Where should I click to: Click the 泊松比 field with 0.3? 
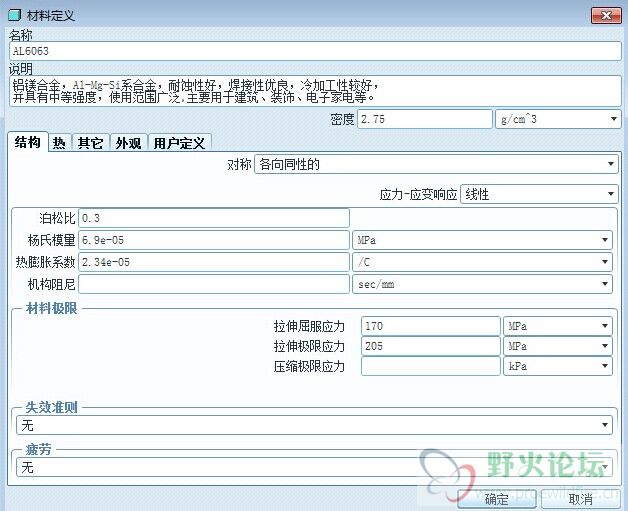214,218
